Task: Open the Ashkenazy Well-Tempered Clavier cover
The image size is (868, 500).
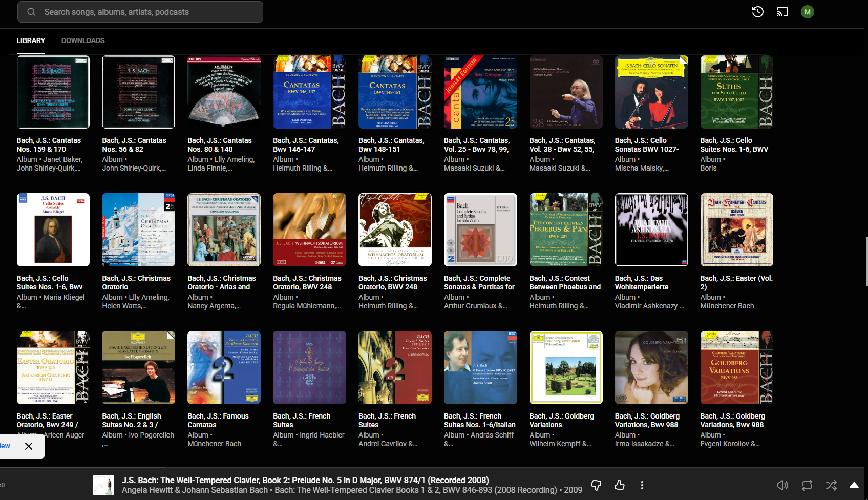Action: [x=651, y=230]
